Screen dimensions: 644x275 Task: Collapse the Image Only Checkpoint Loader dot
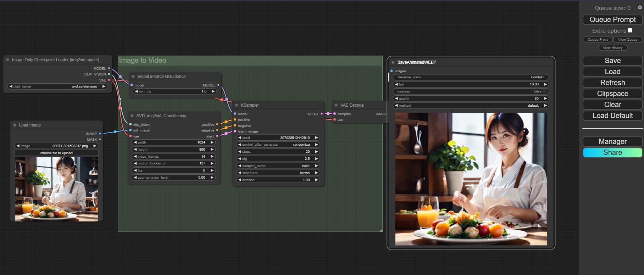point(8,60)
